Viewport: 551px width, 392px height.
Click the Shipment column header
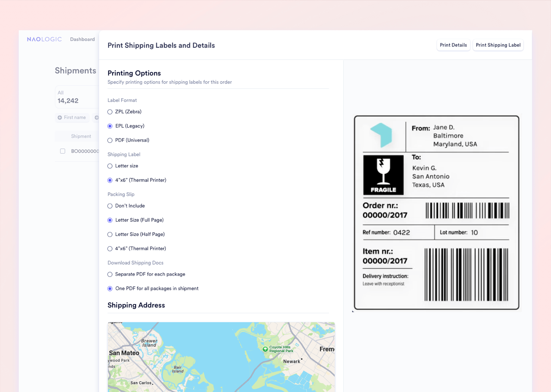pos(81,136)
